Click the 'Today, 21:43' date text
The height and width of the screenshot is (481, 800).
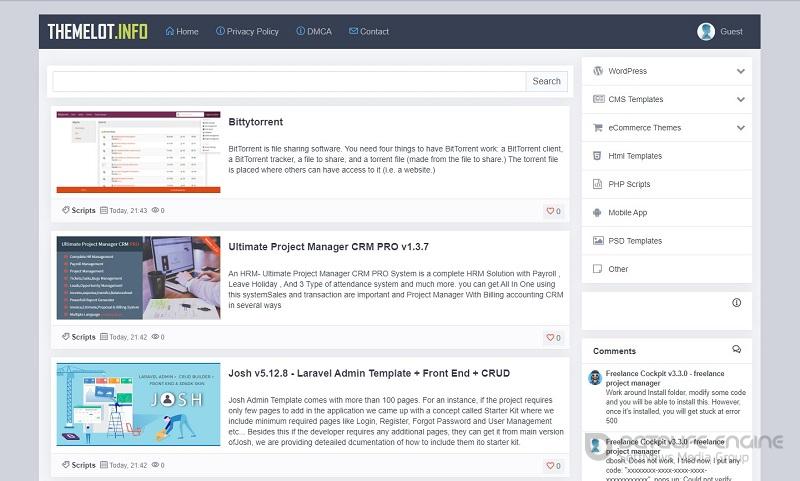pos(128,211)
